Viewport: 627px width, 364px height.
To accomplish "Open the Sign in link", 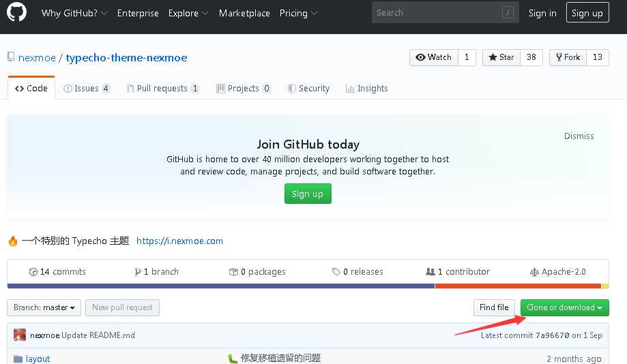I will tap(542, 13).
